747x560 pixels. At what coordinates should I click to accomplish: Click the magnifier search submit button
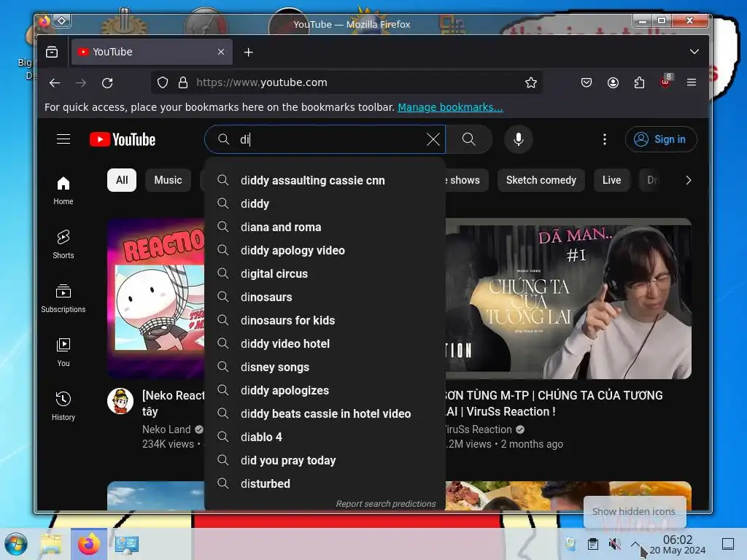[469, 139]
